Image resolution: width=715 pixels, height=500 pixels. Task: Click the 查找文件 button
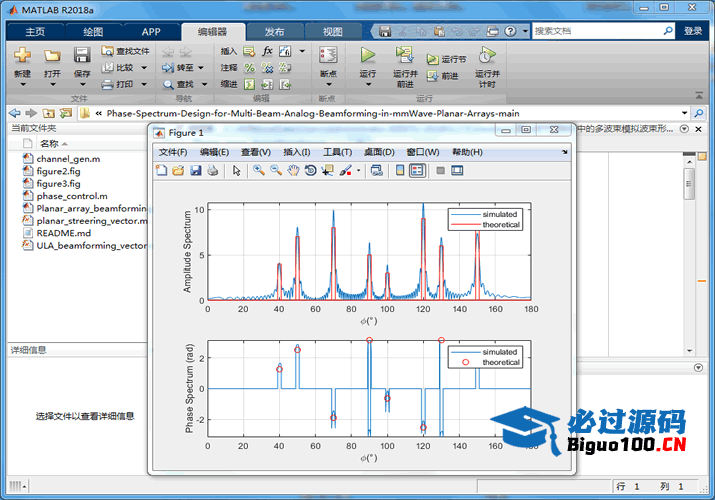[126, 50]
